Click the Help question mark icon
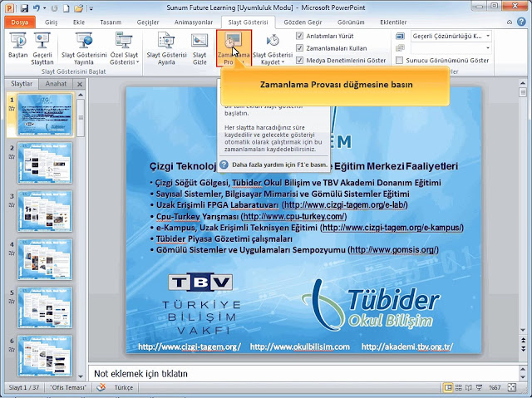This screenshot has width=532, height=398. point(521,22)
